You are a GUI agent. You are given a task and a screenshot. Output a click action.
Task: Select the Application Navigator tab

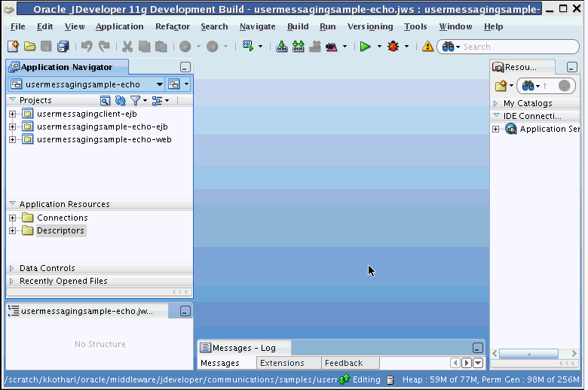point(67,67)
